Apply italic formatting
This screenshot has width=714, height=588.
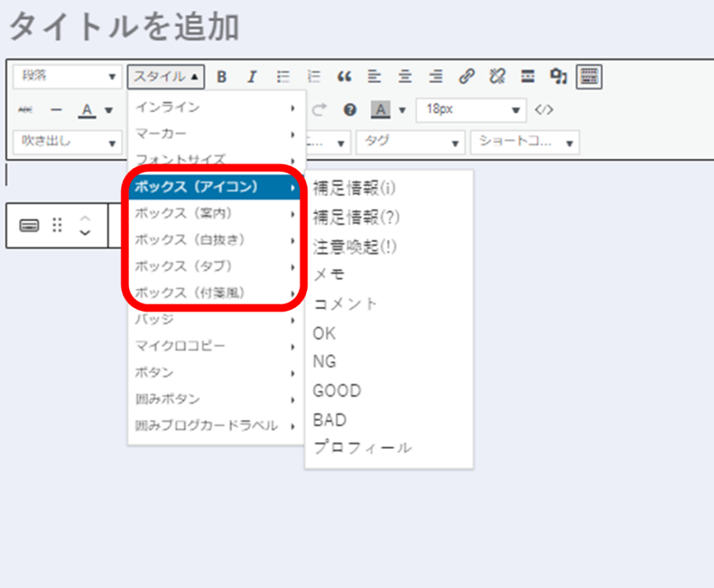pyautogui.click(x=252, y=77)
